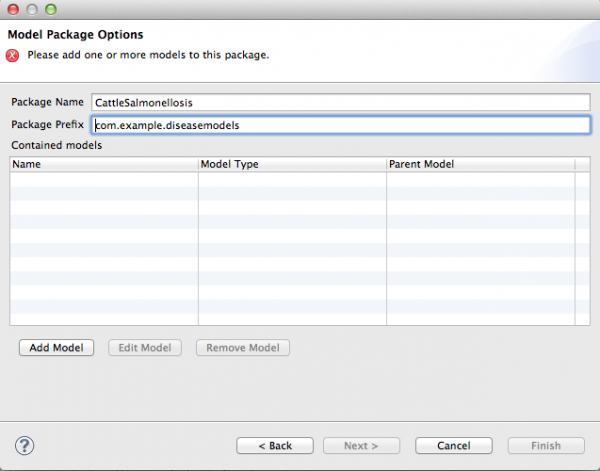Click the 'Contained models' label

tap(57, 145)
